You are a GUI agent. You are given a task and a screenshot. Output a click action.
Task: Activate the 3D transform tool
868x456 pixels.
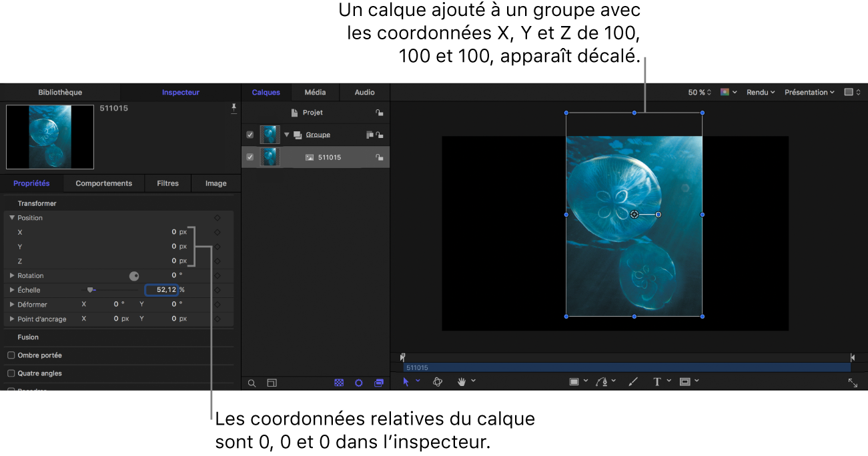click(x=437, y=381)
